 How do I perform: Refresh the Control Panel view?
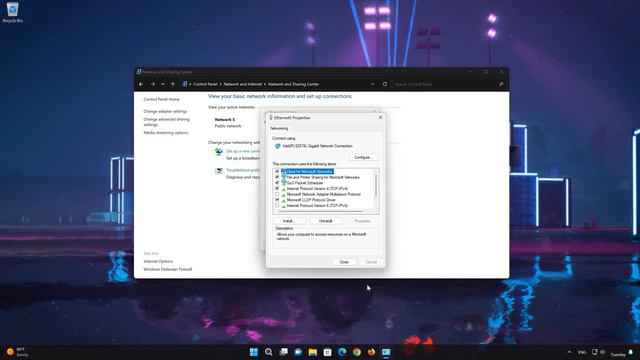click(384, 84)
